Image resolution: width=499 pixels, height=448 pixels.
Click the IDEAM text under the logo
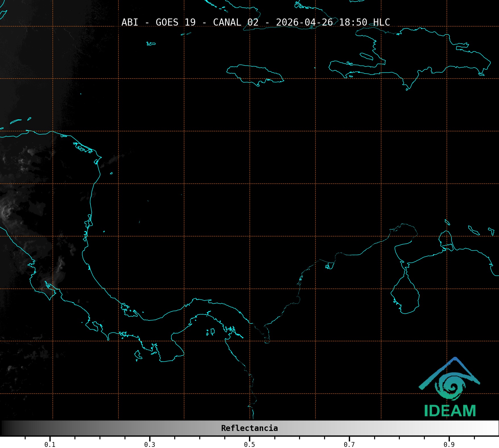coord(450,411)
